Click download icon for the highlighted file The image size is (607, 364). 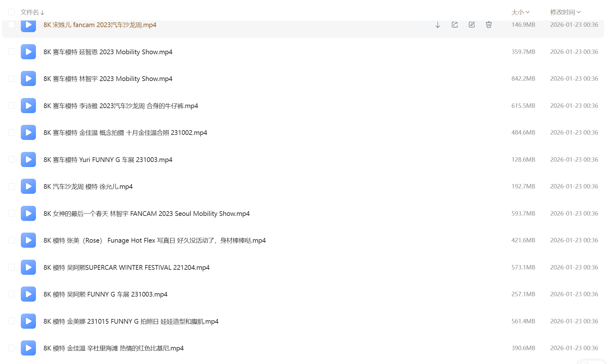coord(437,25)
